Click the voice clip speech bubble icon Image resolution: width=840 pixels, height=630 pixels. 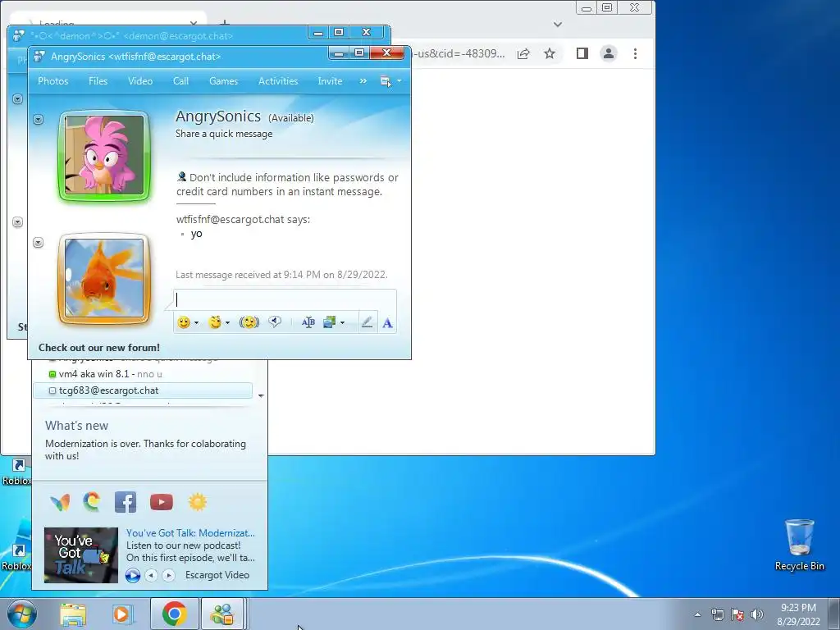coord(275,322)
